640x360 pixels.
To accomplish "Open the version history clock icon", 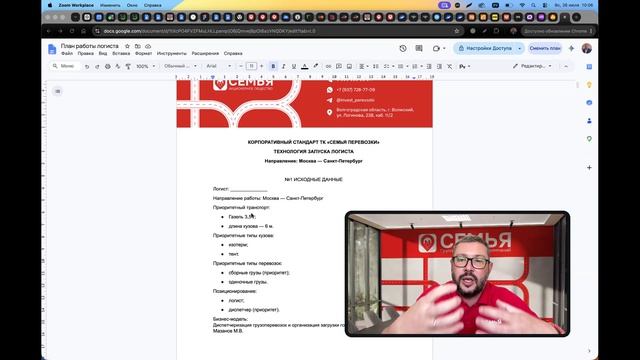I will click(x=403, y=48).
